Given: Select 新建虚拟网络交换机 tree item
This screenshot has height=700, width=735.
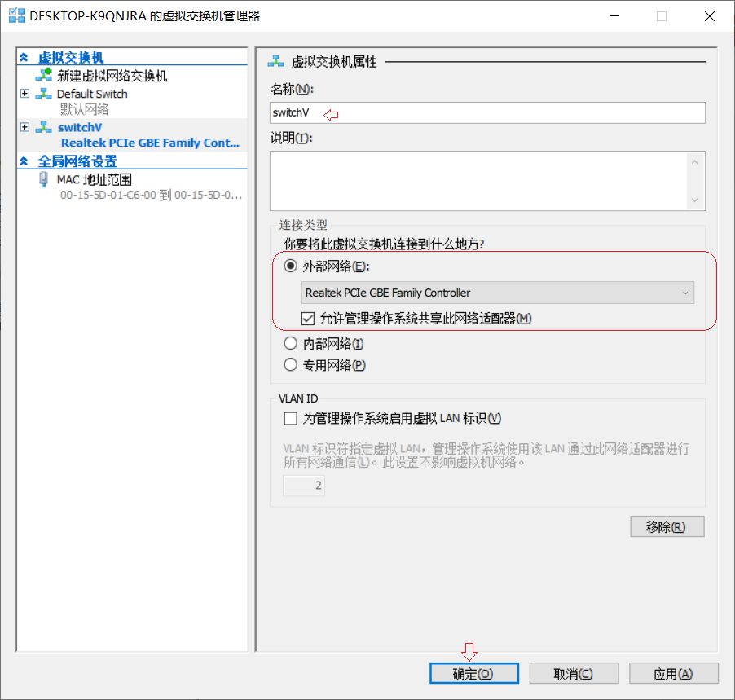Looking at the screenshot, I should [112, 75].
